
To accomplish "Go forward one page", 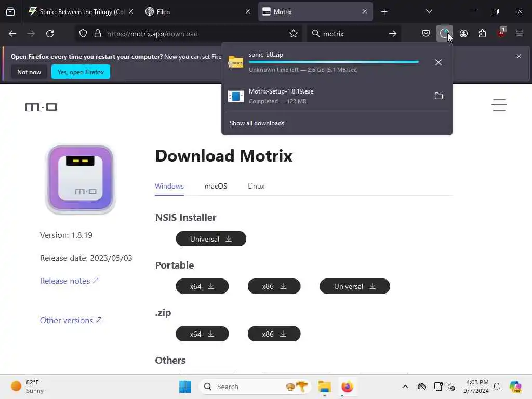I will coord(31,34).
